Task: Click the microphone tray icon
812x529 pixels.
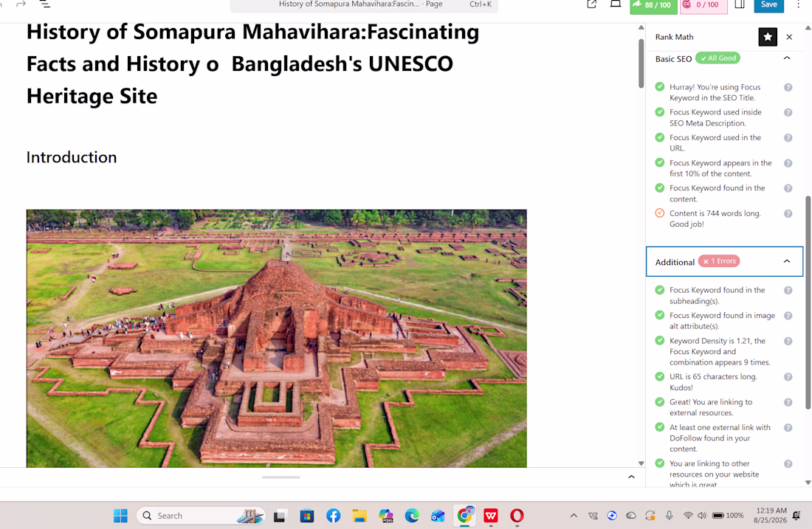Action: [669, 516]
